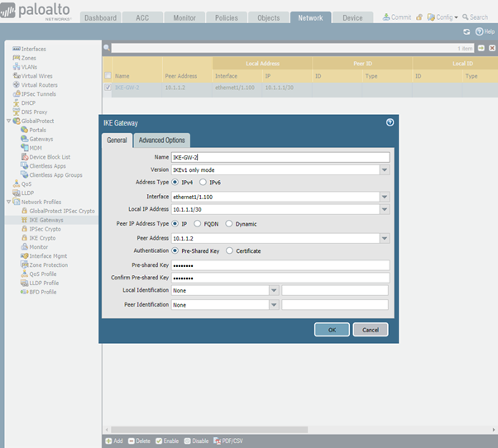Click the Delete icon in bottom toolbar
498x448 pixels.
131,441
